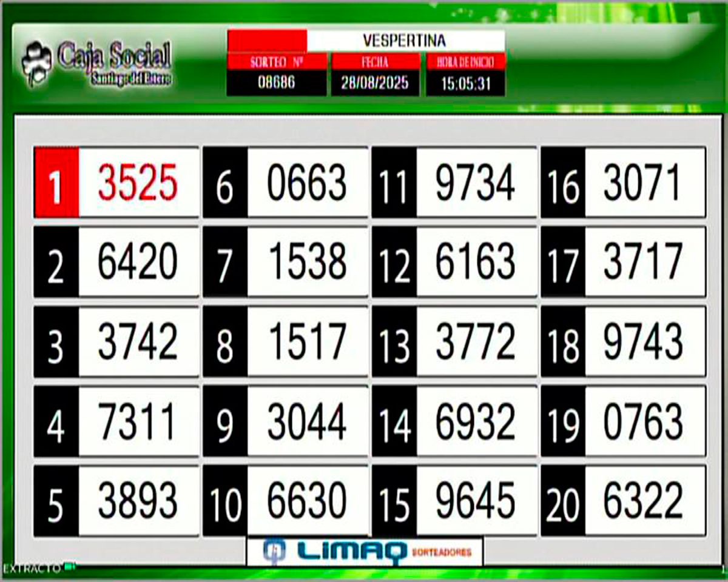Click the green EXTRACTO indicator icon
Viewport: 728px width, 582px height.
[70, 566]
